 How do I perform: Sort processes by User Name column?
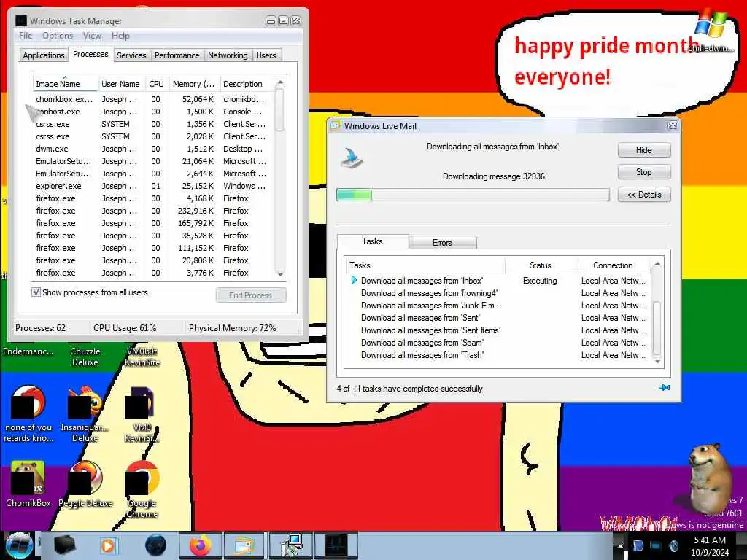pyautogui.click(x=120, y=84)
